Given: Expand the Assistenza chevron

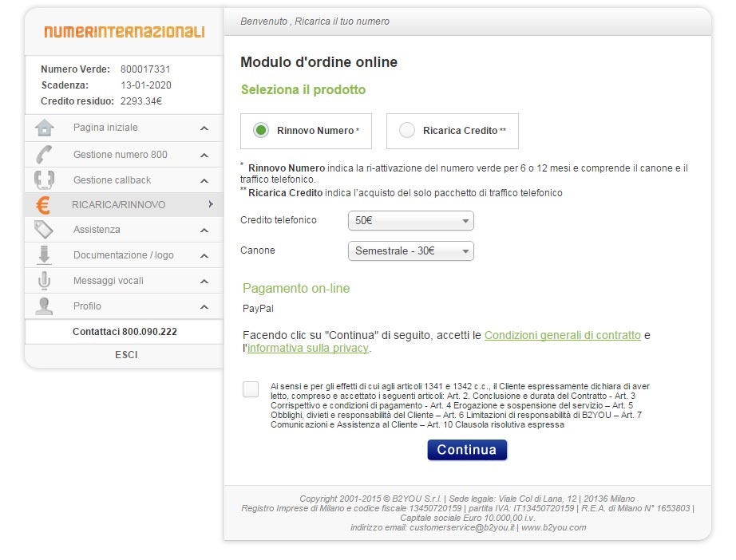Looking at the screenshot, I should coord(204,230).
